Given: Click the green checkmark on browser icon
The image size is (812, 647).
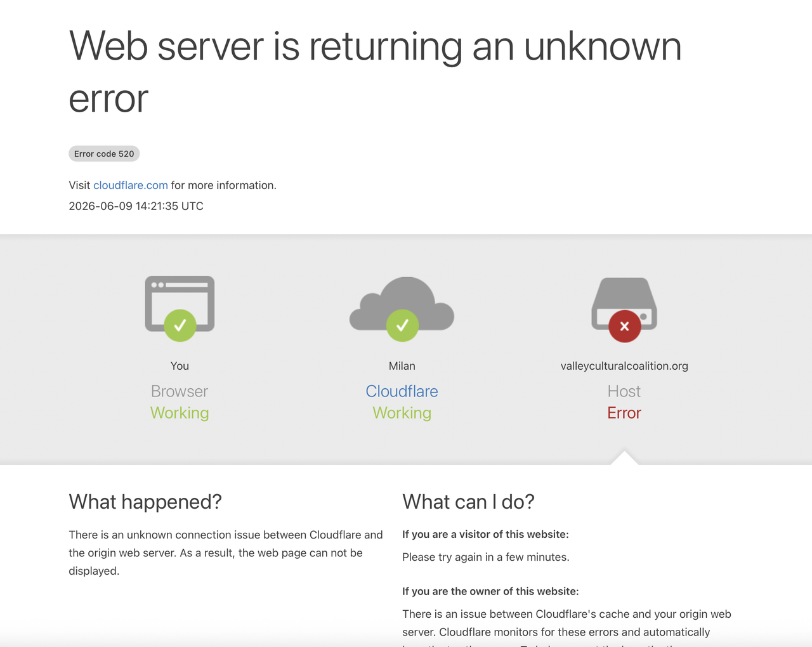Looking at the screenshot, I should [180, 325].
